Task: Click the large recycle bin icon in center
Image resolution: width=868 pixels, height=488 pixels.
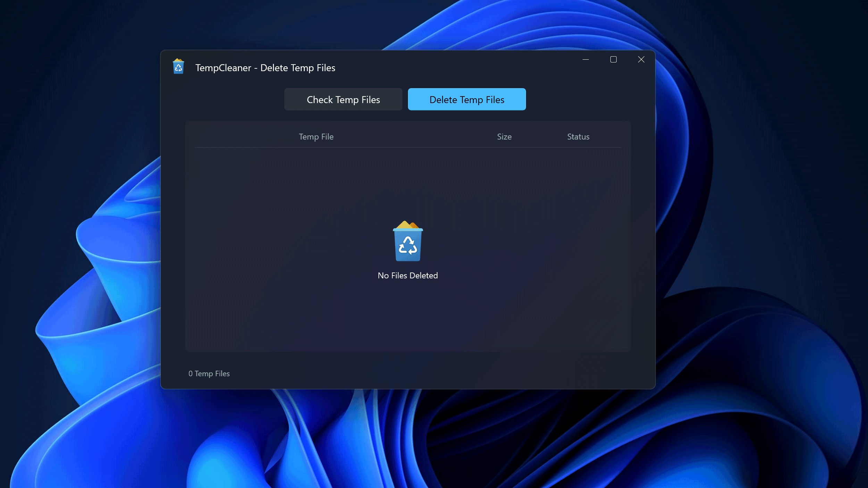Action: click(408, 242)
